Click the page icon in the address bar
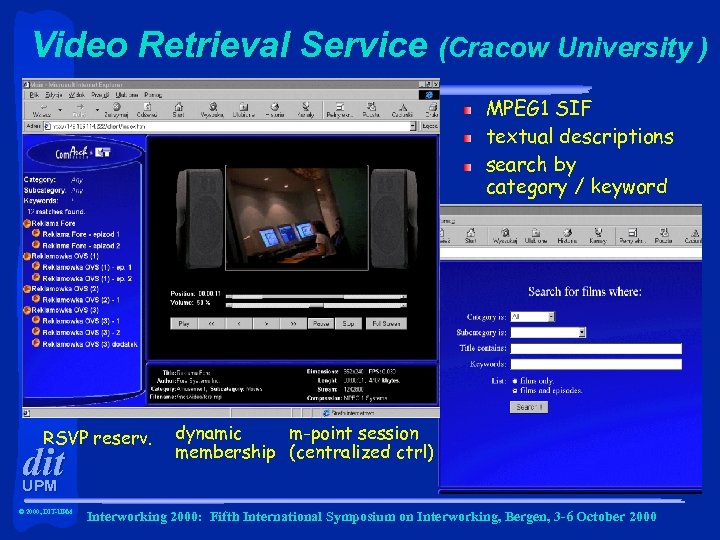Image resolution: width=720 pixels, height=540 pixels. pos(47,126)
